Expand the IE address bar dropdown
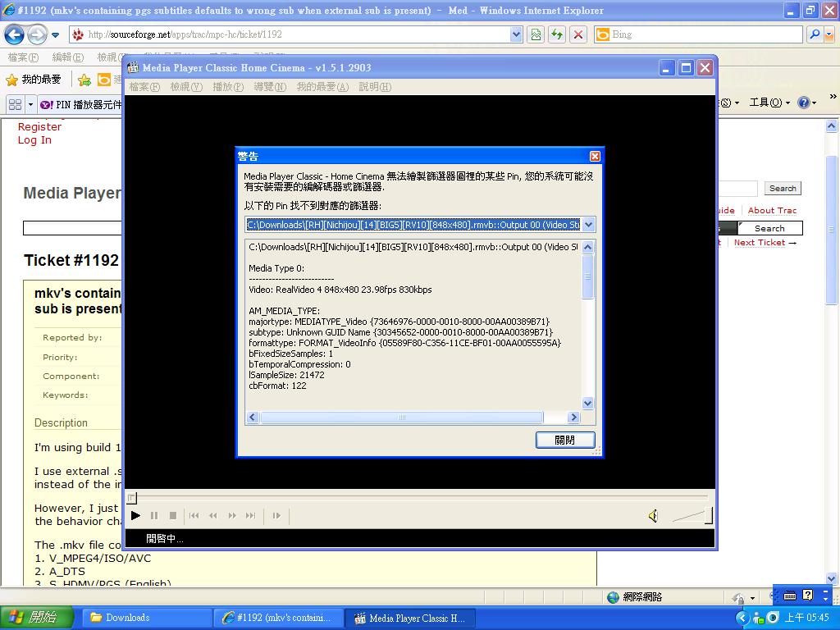The image size is (840, 630). (x=516, y=34)
